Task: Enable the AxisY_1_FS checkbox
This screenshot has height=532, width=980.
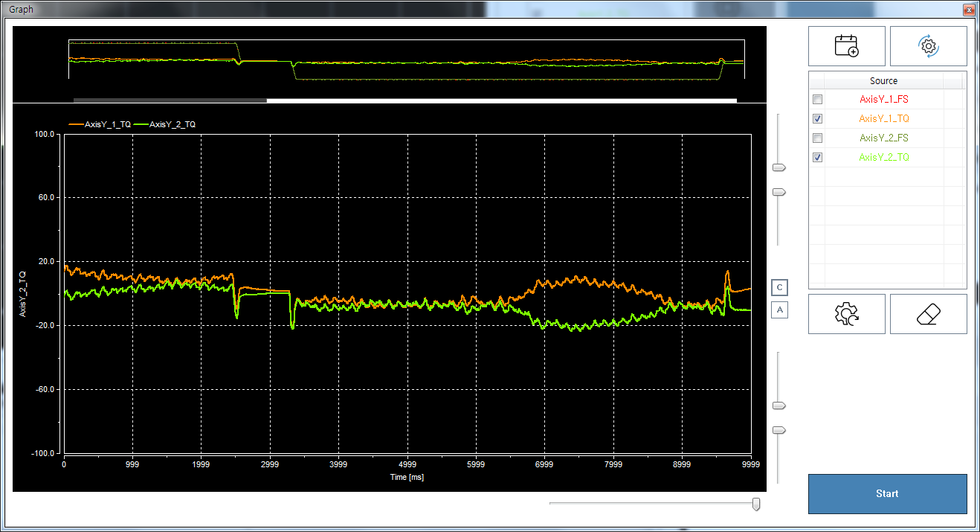Action: click(x=818, y=100)
